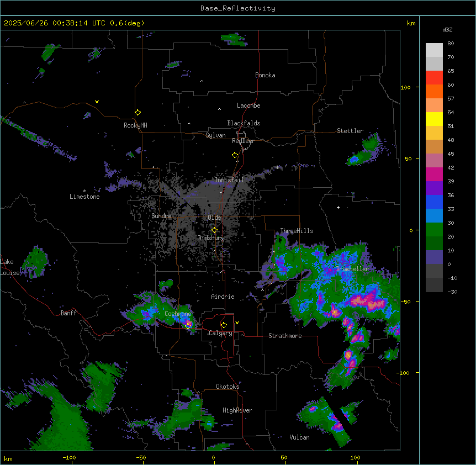Select the yellow diamond marker under Cochrane label
The width and height of the screenshot is (476, 465).
188,326
